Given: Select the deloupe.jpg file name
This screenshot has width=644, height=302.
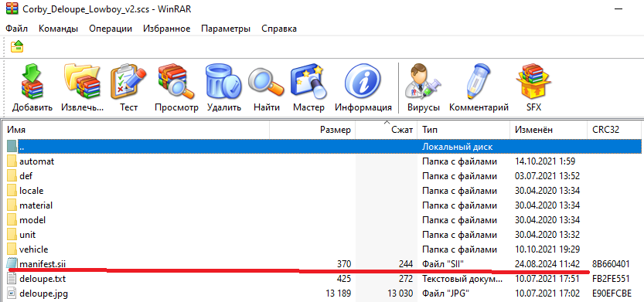Looking at the screenshot, I should (43, 294).
